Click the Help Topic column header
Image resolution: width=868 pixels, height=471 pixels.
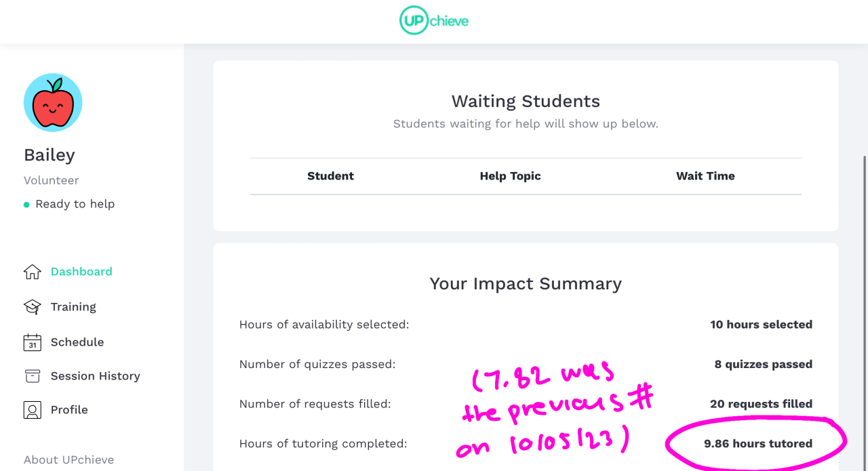click(510, 176)
